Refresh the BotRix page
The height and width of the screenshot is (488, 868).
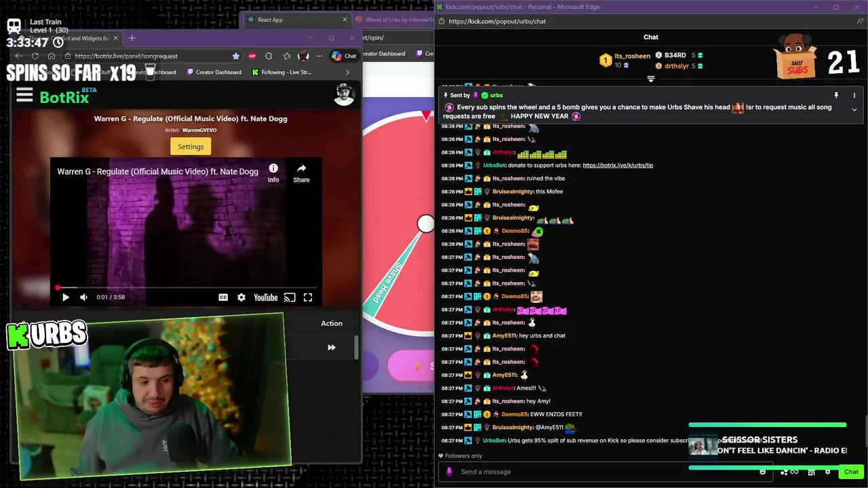(35, 56)
